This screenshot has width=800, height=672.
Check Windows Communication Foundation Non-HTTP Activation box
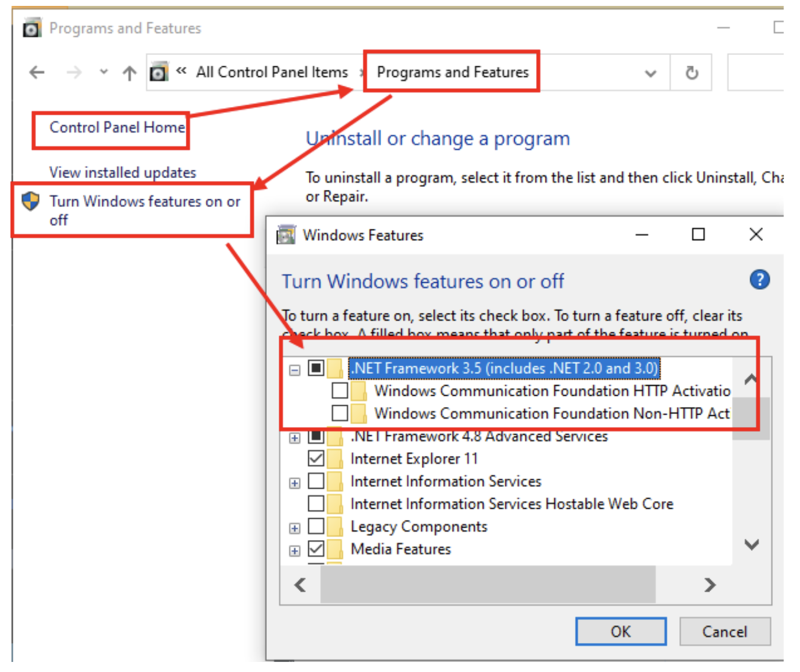click(x=340, y=413)
